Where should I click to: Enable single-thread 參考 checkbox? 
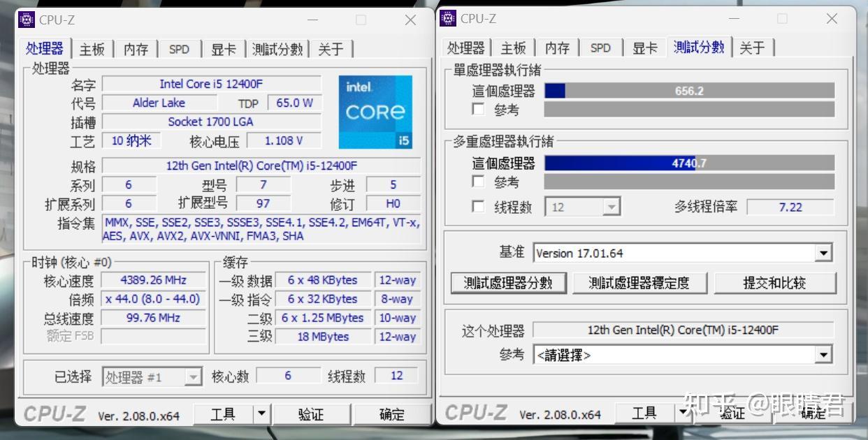click(478, 109)
